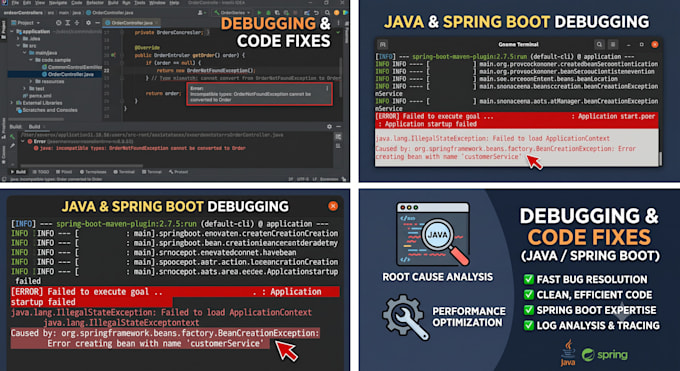The width and height of the screenshot is (680, 371).
Task: Click the user account icon beside run configuration
Action: [x=200, y=13]
